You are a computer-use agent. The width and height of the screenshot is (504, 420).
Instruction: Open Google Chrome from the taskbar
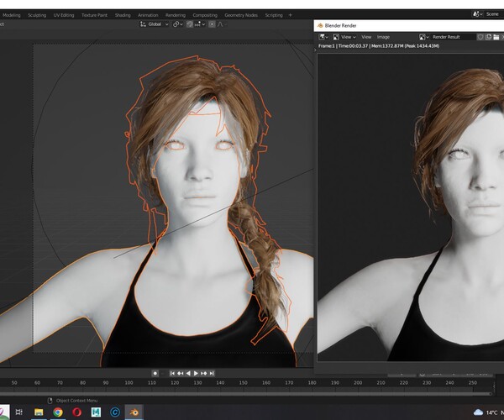click(x=58, y=412)
